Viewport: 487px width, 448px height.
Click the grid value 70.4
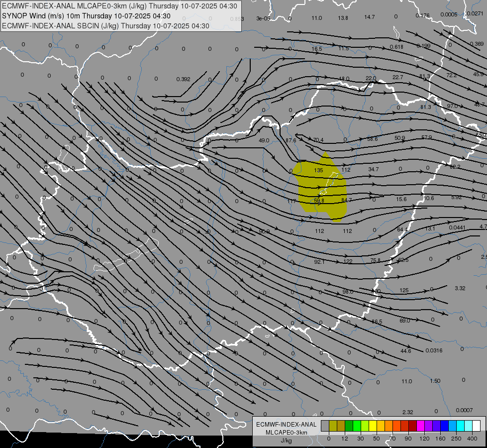point(318,140)
